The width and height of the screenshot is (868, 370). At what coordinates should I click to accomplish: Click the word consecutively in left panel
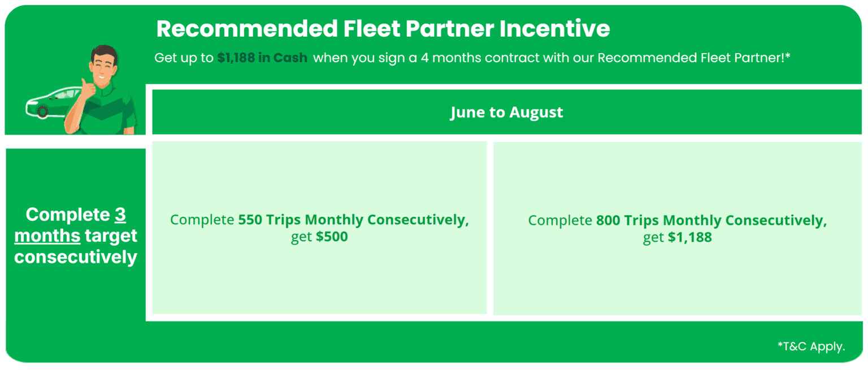[x=76, y=257]
